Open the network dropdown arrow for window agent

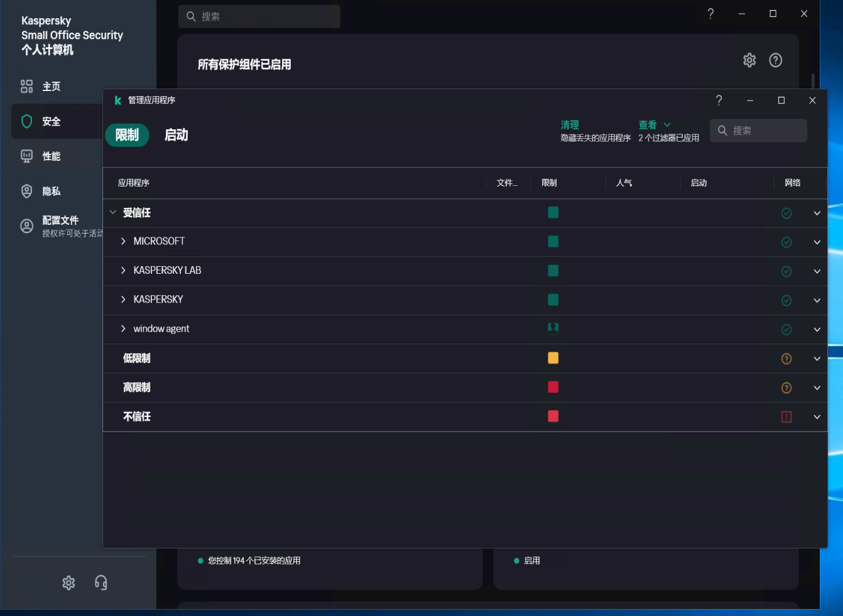coord(817,330)
